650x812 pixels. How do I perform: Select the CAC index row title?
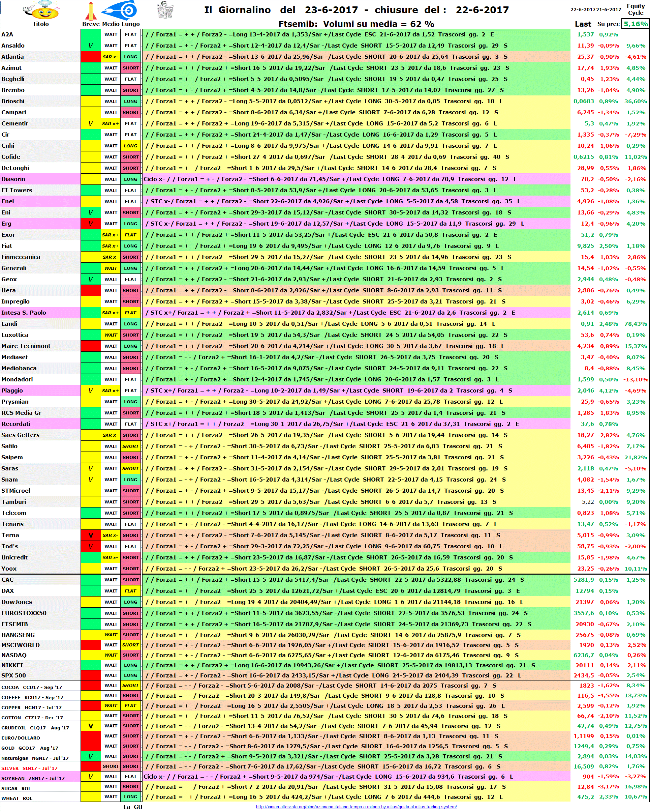pyautogui.click(x=7, y=580)
